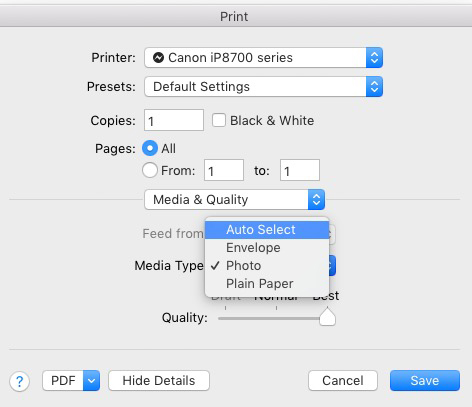Select the All pages radio button

[x=150, y=148]
